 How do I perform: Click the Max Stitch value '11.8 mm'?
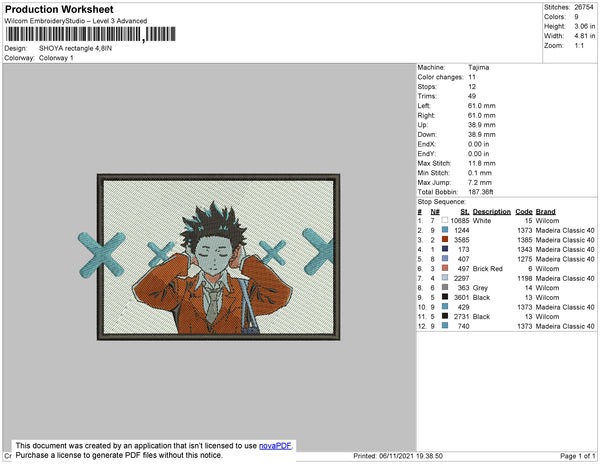[x=482, y=163]
